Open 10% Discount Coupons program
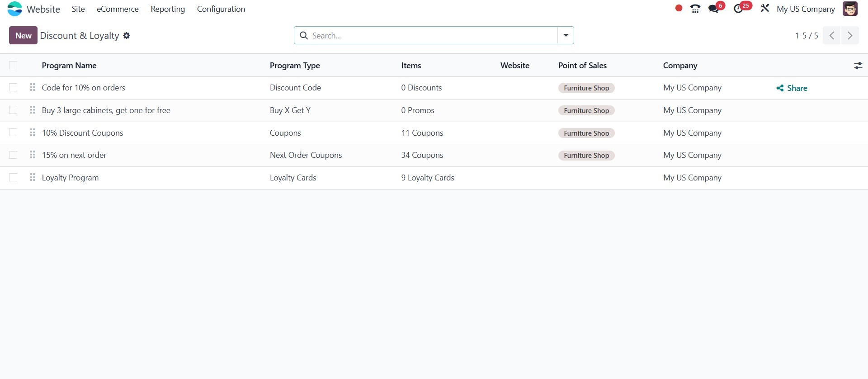 82,133
